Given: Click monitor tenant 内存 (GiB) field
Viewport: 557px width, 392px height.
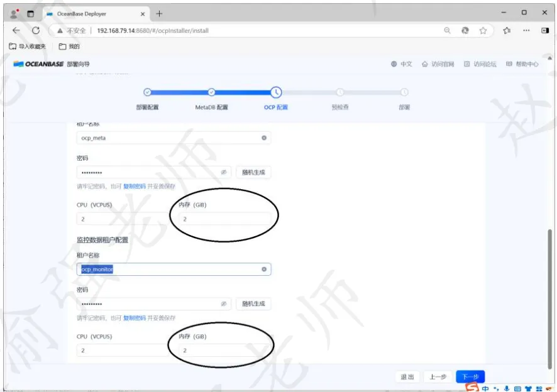Looking at the screenshot, I should (224, 351).
